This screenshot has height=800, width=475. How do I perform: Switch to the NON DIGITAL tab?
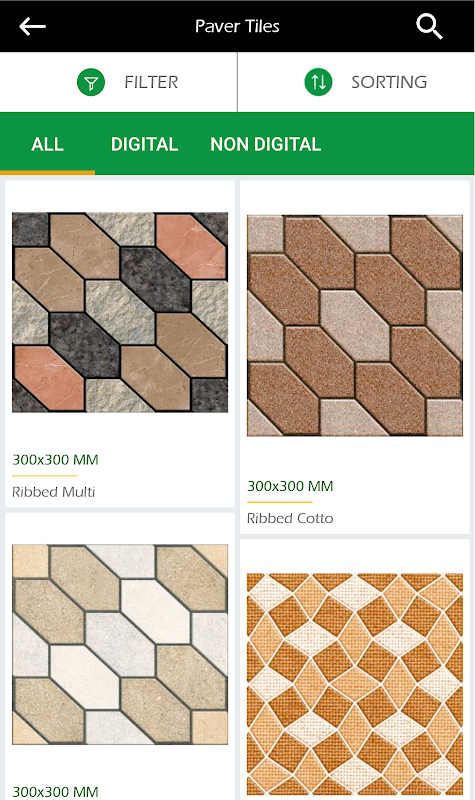(265, 144)
